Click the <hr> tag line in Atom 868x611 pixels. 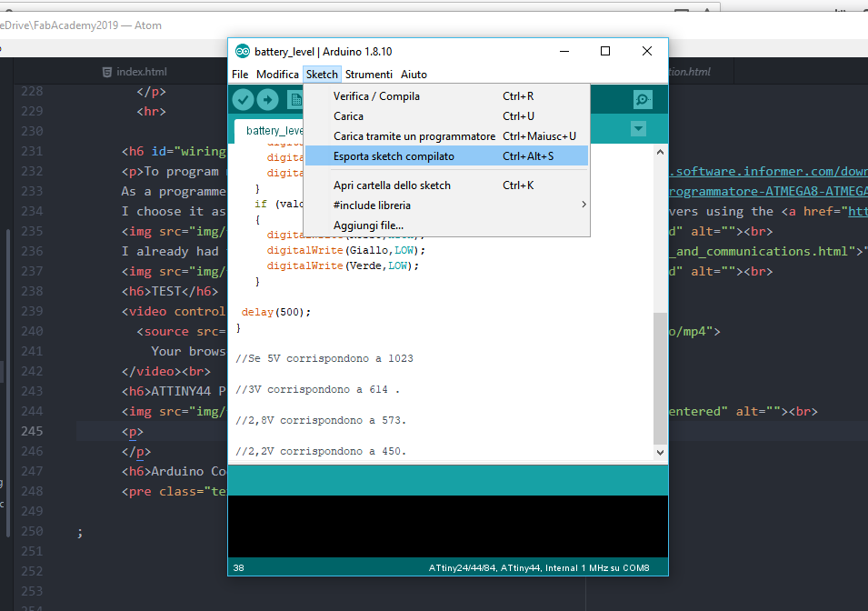point(151,111)
